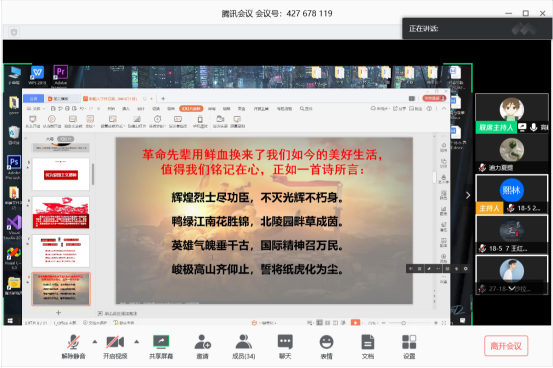
Task: Click the WPS 放映 slideshow ribbon tab
Action: 191,109
